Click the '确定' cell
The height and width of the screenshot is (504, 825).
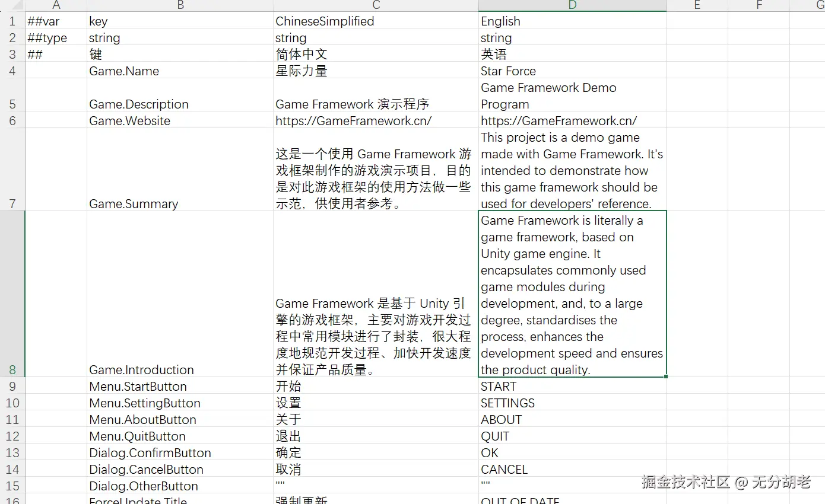click(376, 452)
